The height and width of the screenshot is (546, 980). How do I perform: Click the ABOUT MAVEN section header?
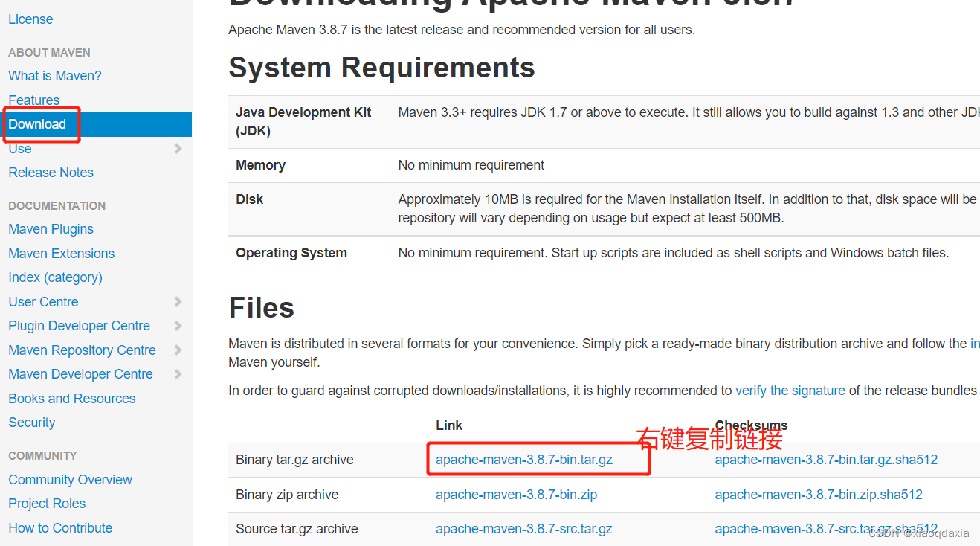pyautogui.click(x=49, y=53)
